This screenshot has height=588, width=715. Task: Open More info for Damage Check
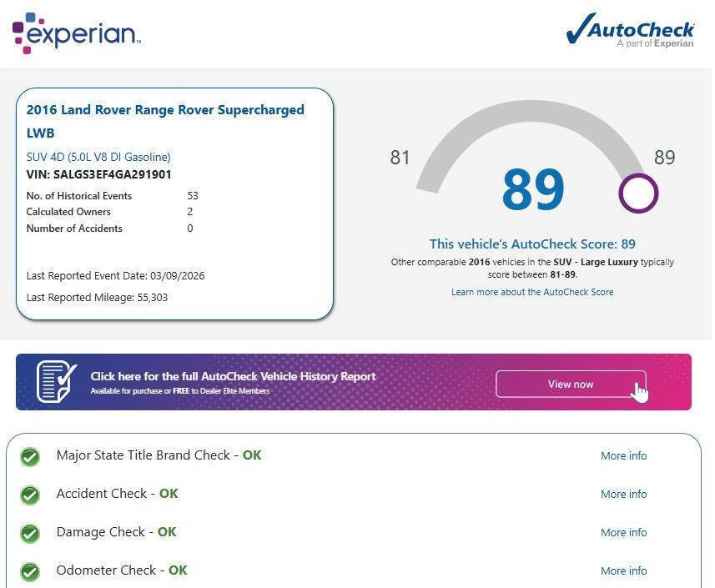click(x=624, y=532)
